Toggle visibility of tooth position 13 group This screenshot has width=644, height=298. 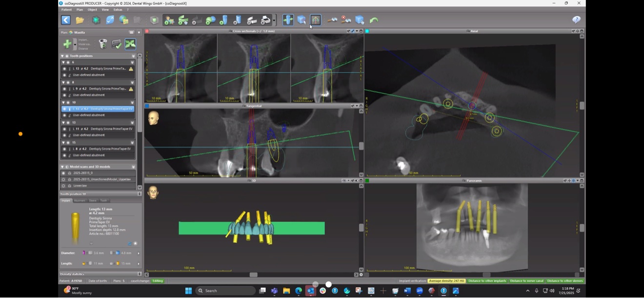(x=68, y=123)
